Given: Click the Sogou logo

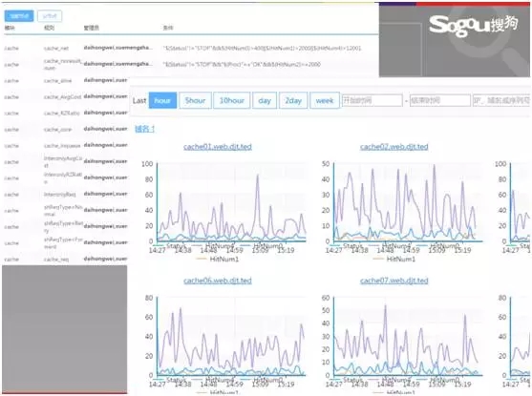Looking at the screenshot, I should pos(474,25).
